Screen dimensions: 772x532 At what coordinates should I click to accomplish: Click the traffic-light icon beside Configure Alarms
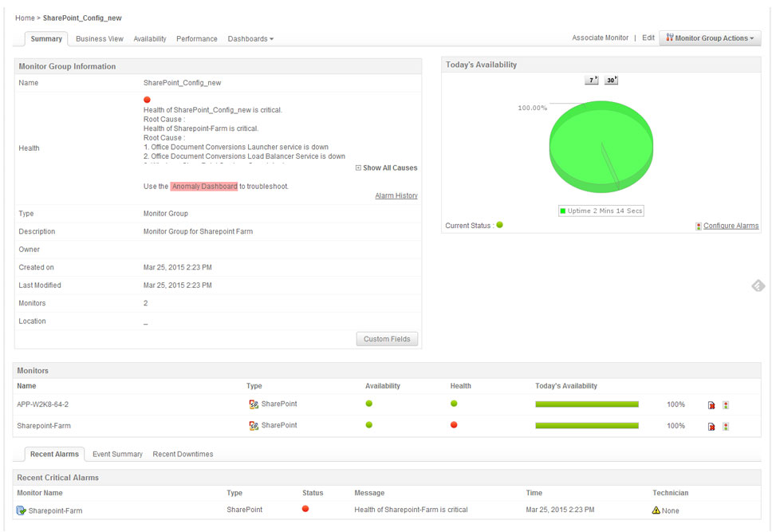coord(699,226)
